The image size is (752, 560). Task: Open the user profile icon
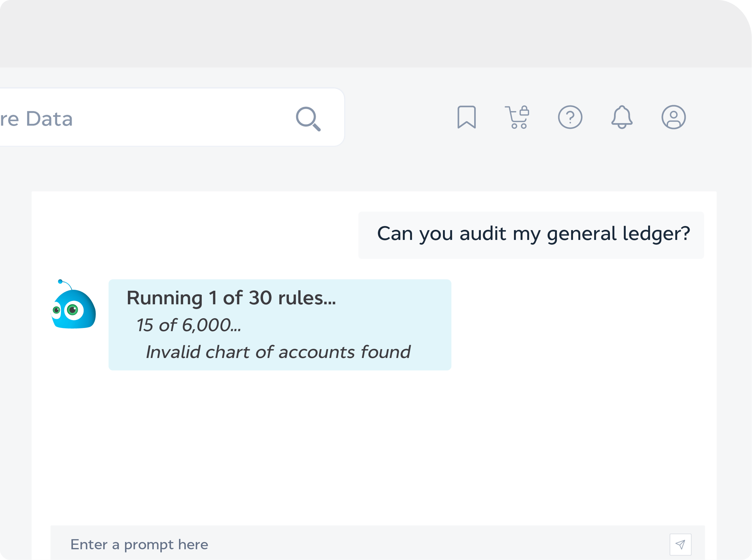(673, 117)
